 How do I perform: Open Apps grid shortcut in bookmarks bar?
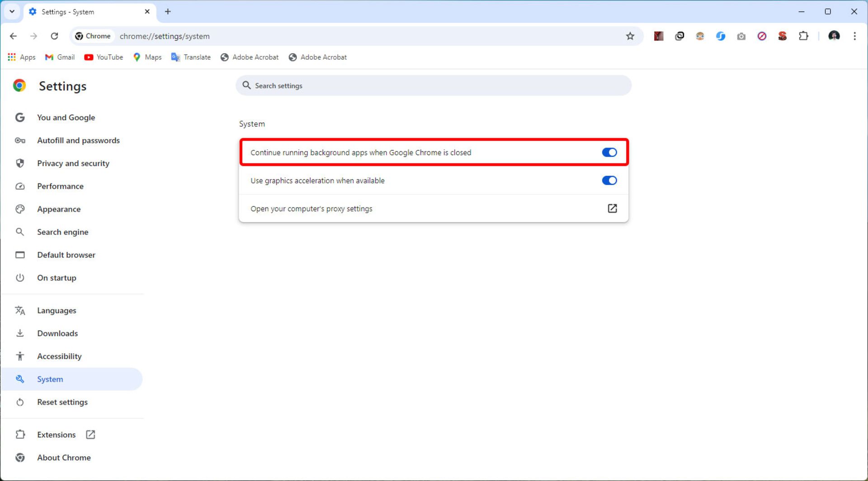21,57
